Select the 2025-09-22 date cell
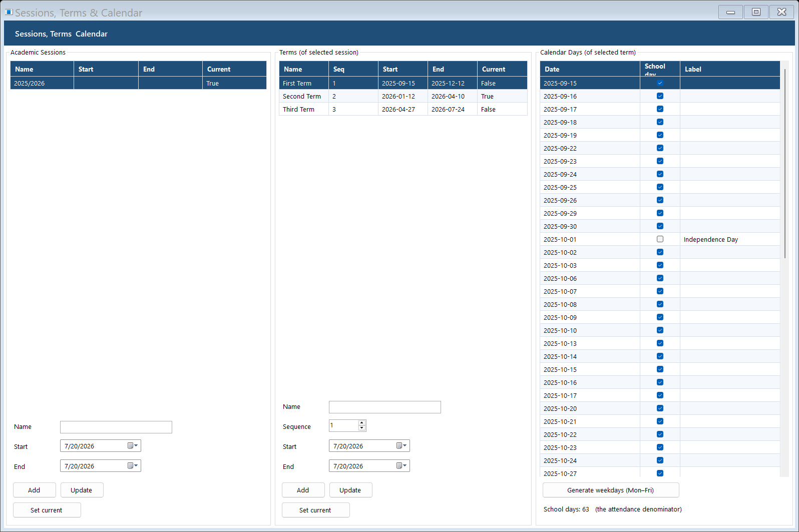This screenshot has height=532, width=799. [590, 148]
